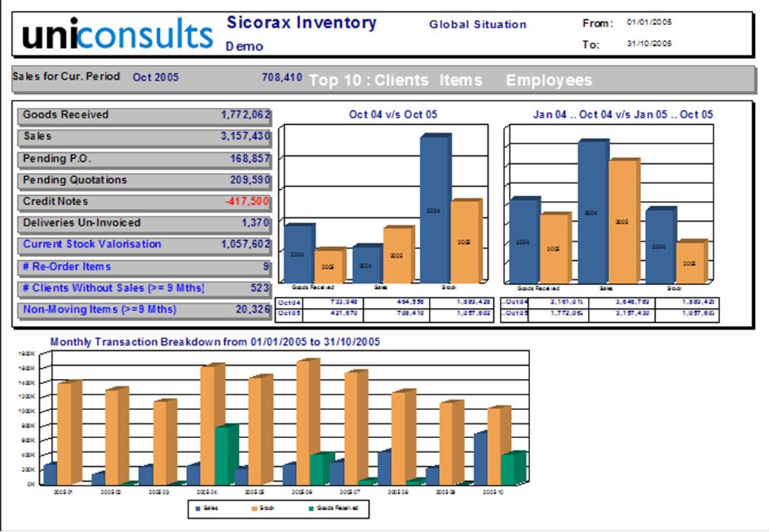The image size is (769, 532).
Task: Click the Monthly Transaction Breakdown chart title
Action: 214,342
